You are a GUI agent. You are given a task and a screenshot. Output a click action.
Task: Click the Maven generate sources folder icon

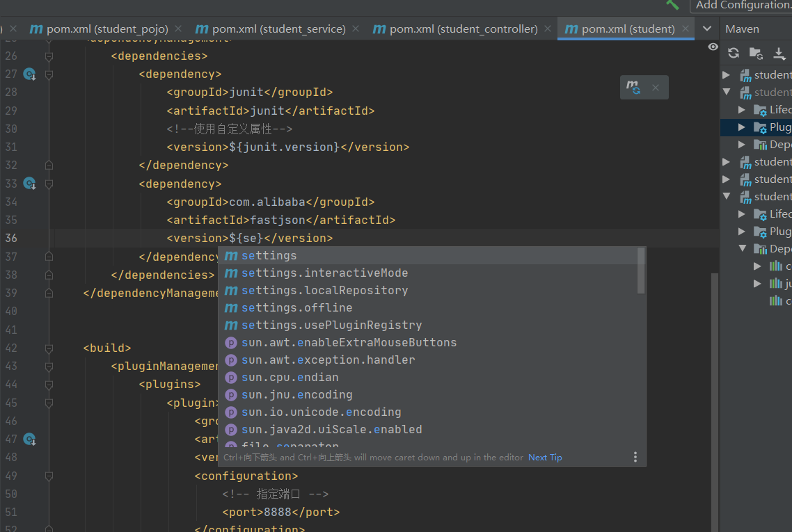(x=756, y=53)
